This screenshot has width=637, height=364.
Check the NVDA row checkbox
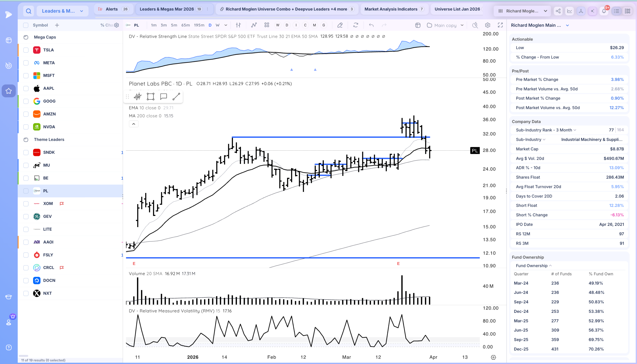(x=26, y=127)
